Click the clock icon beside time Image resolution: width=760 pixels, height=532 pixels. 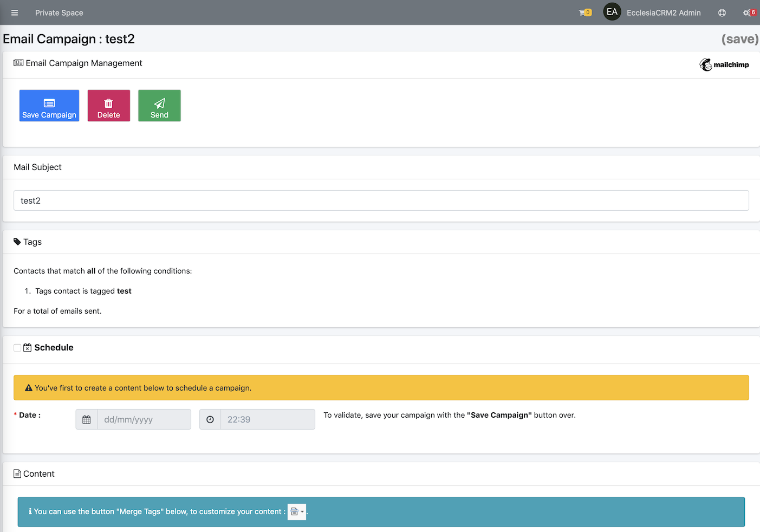tap(210, 419)
